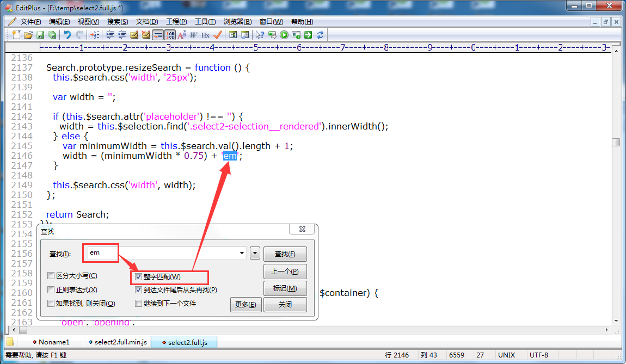Close the 查找 dialog with X
The image size is (626, 364).
pyautogui.click(x=302, y=229)
